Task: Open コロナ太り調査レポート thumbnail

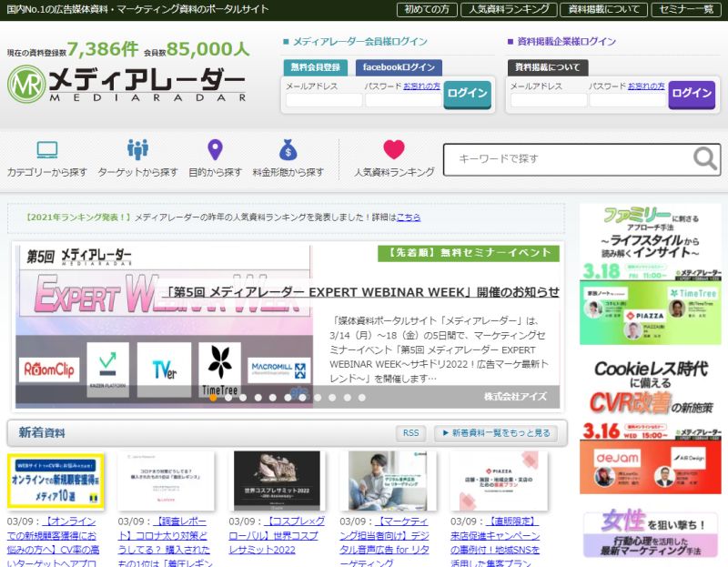Action: [x=166, y=481]
